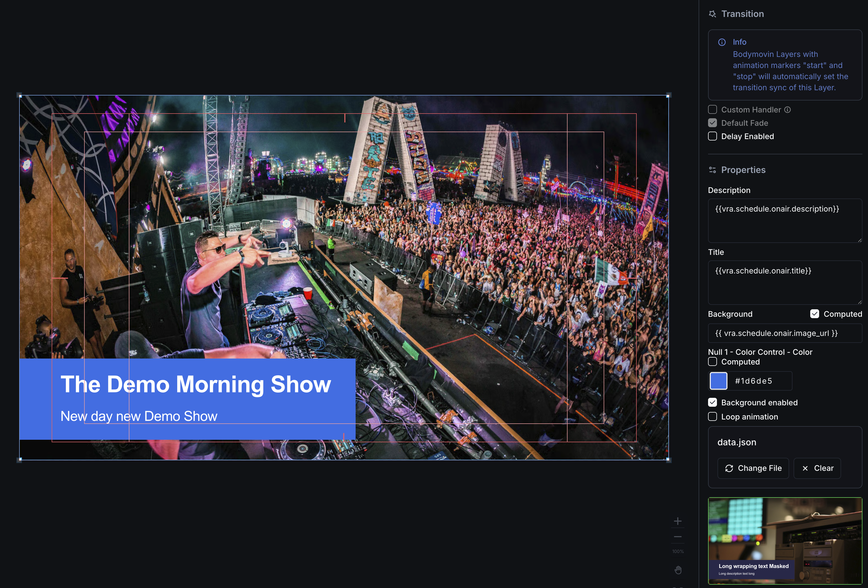
Task: Click the Custom Handler info icon
Action: coord(787,110)
